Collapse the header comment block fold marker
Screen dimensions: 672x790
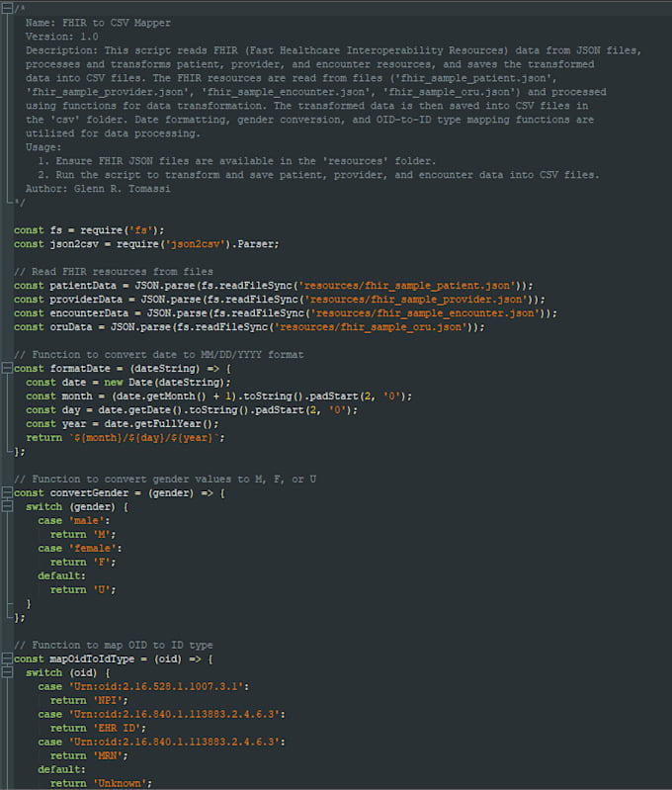pyautogui.click(x=7, y=9)
